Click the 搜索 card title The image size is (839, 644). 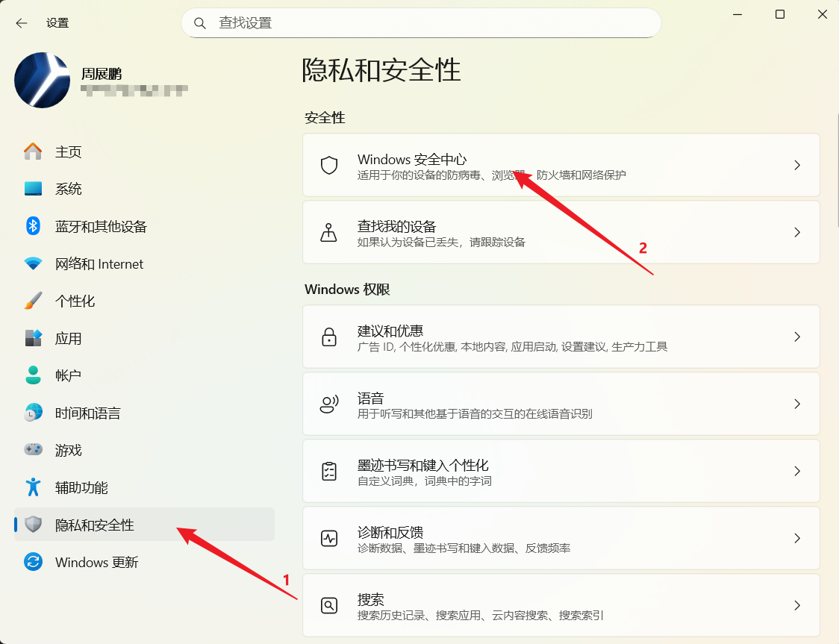click(x=371, y=600)
